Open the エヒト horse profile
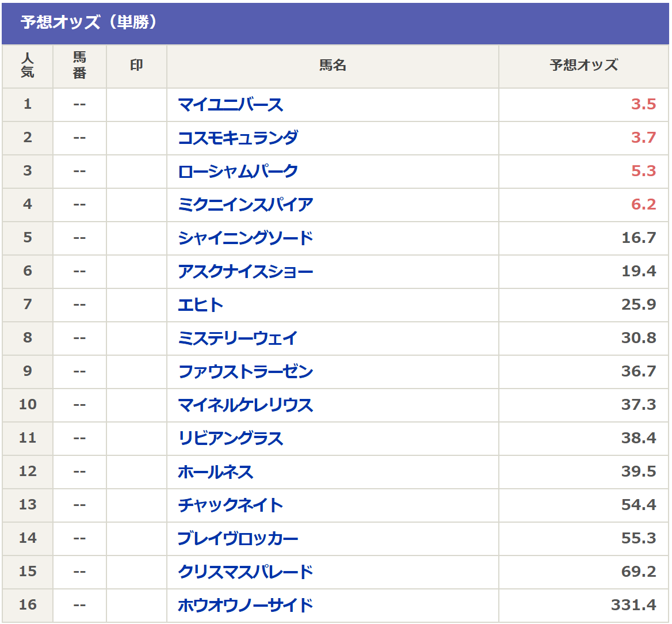The width and height of the screenshot is (672, 624). (200, 305)
